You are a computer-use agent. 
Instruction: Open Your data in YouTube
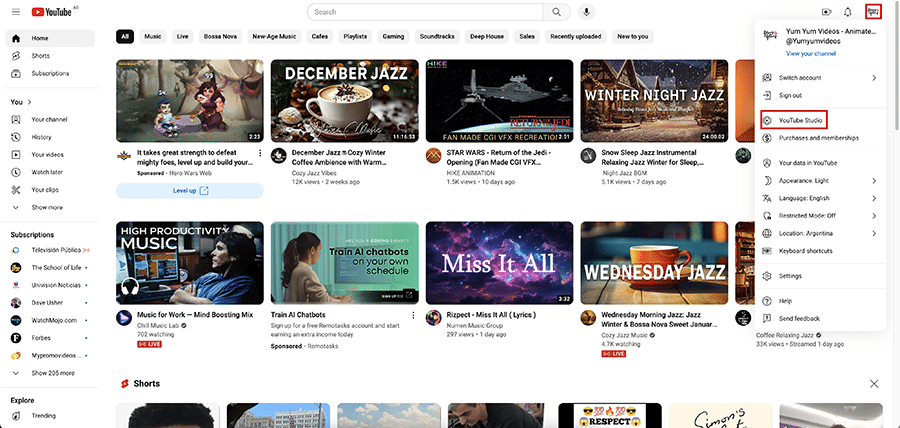point(819,163)
